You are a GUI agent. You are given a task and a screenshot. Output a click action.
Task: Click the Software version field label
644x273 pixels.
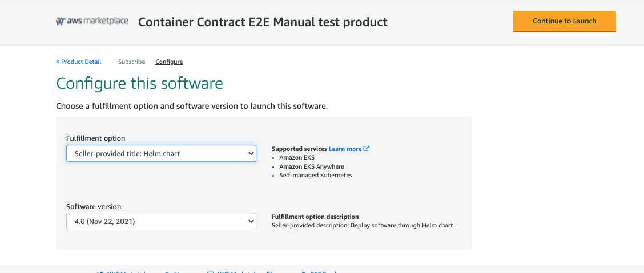94,207
